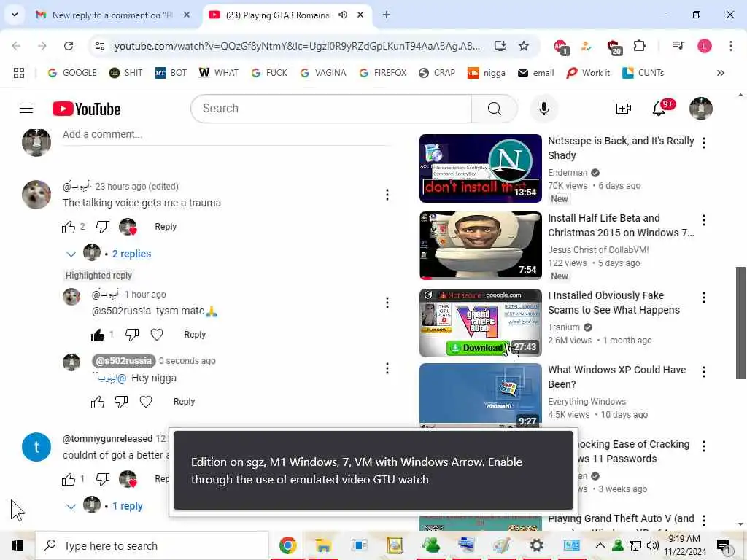
Task: Like the 0 seconds ago reply
Action: point(98,402)
